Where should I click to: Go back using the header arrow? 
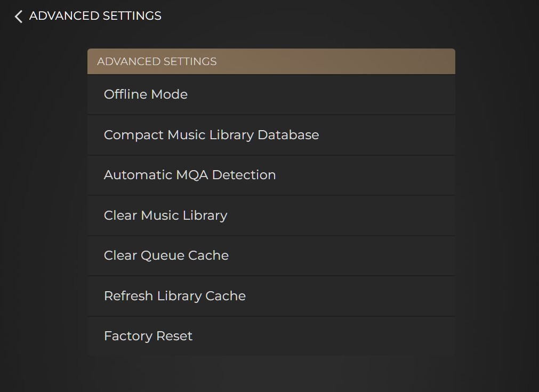pos(19,17)
